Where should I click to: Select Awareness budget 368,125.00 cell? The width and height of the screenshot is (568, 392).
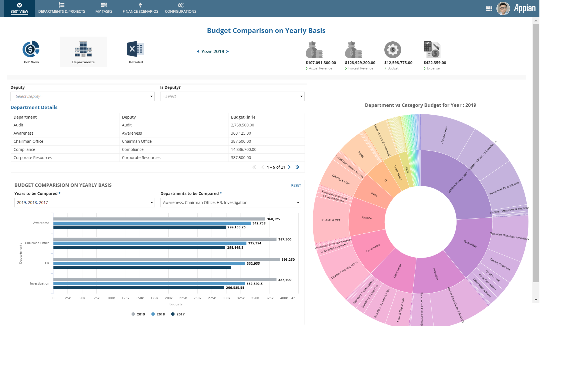266,133
